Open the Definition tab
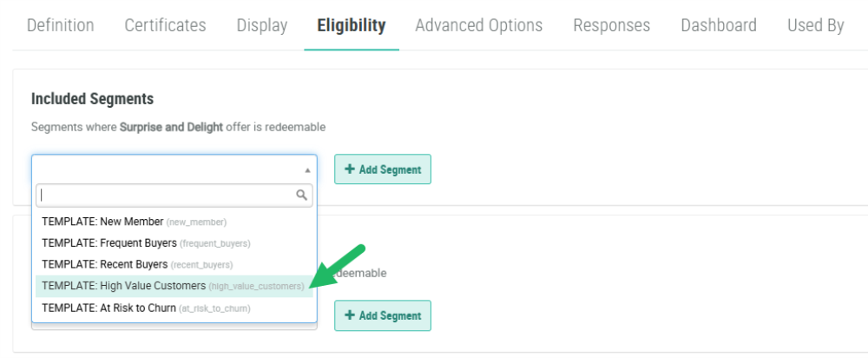The image size is (868, 358). click(x=60, y=25)
